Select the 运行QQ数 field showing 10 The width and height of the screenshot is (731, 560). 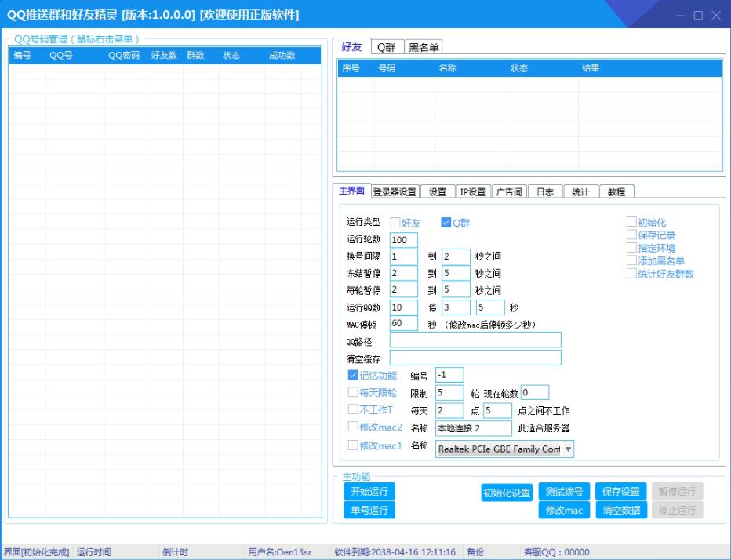[404, 307]
